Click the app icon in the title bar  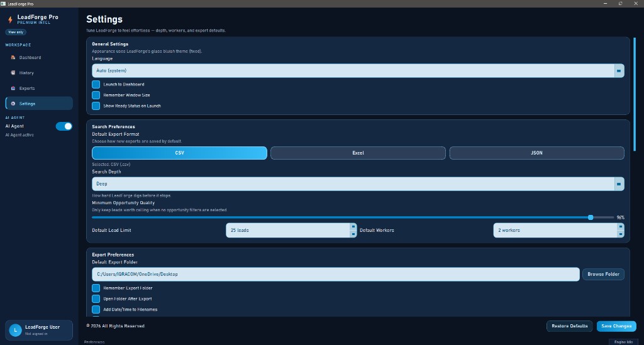click(3, 4)
